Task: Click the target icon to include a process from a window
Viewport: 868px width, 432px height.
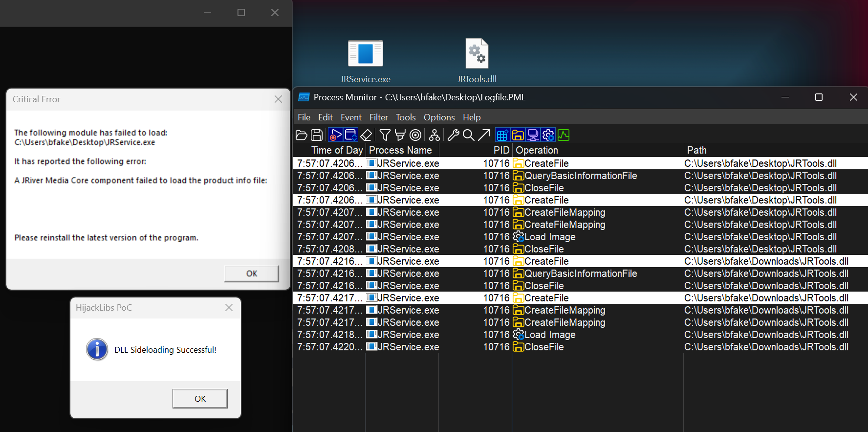Action: pyautogui.click(x=415, y=135)
